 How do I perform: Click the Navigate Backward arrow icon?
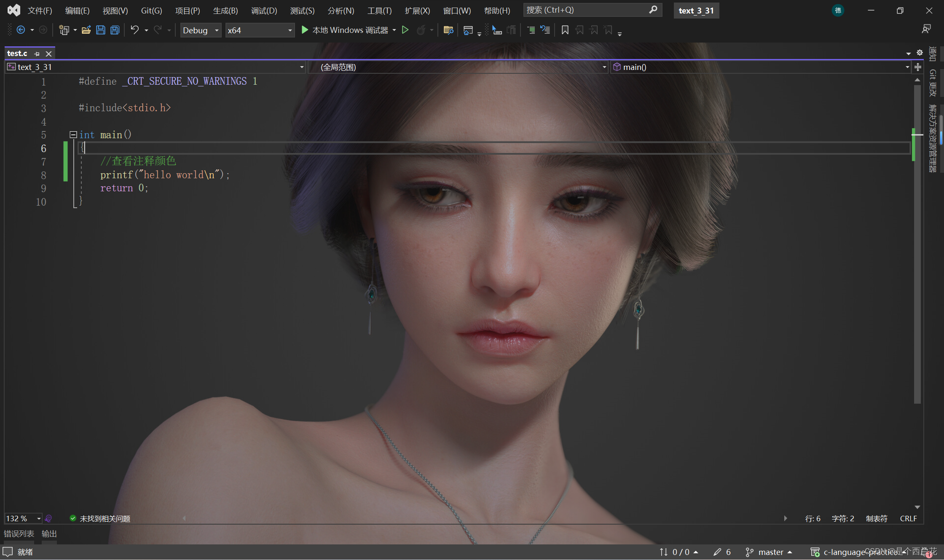coord(21,30)
